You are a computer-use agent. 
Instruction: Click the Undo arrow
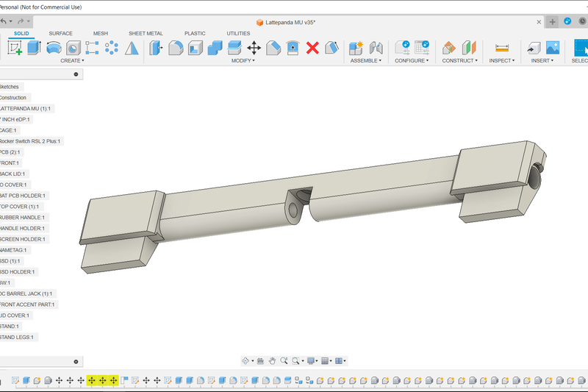click(3, 21)
